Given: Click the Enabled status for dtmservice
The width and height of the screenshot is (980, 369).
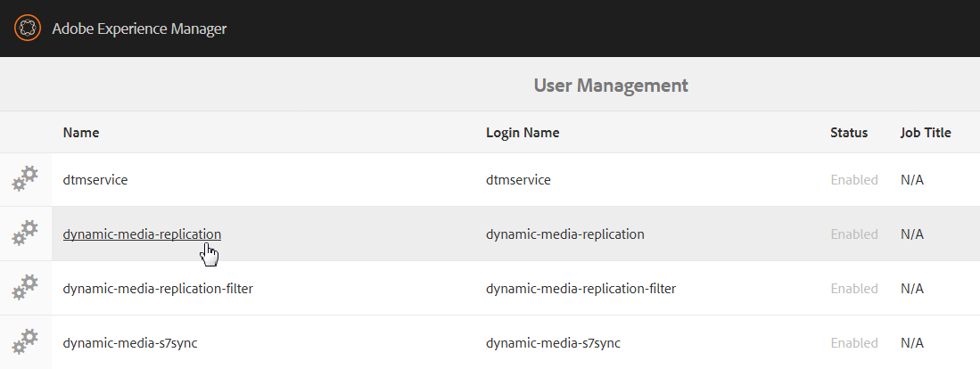Looking at the screenshot, I should coord(854,180).
